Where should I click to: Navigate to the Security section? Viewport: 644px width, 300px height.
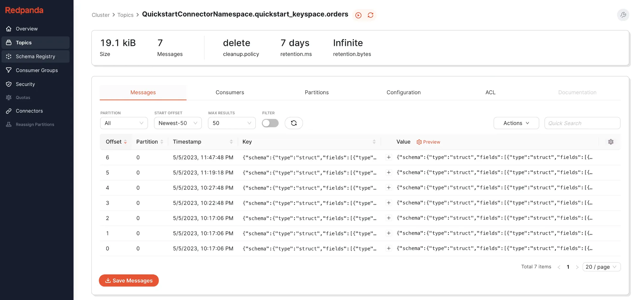(35, 84)
